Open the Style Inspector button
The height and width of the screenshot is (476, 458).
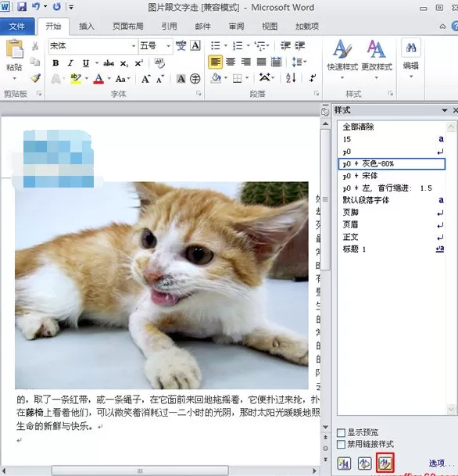coord(365,463)
